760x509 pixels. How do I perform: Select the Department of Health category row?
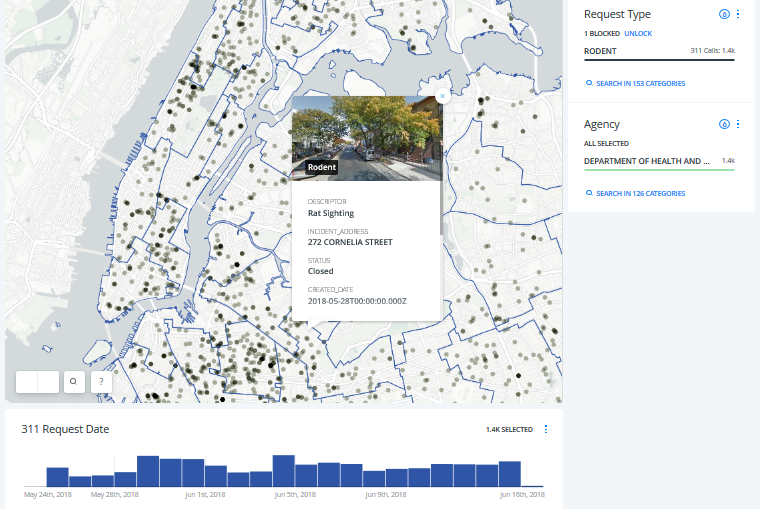659,161
